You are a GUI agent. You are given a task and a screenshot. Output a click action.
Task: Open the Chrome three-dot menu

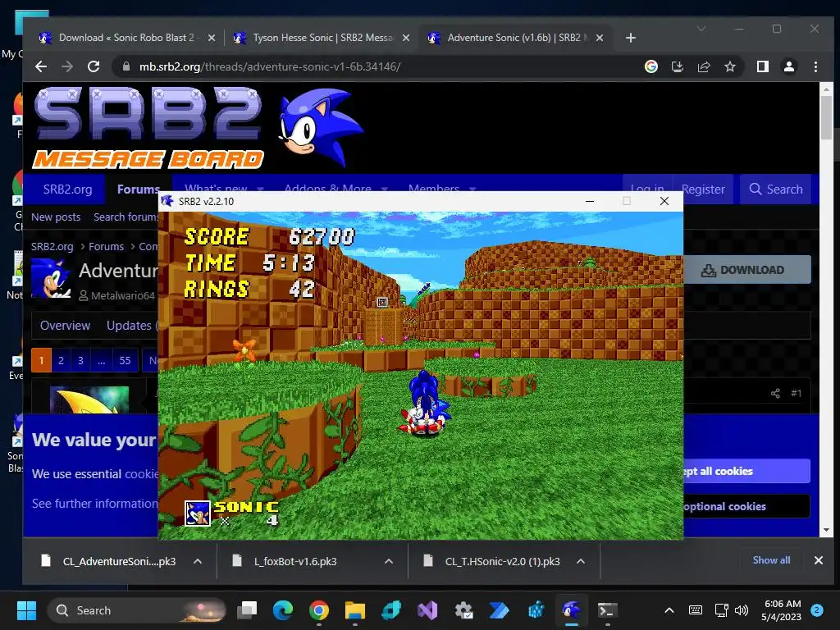point(815,66)
